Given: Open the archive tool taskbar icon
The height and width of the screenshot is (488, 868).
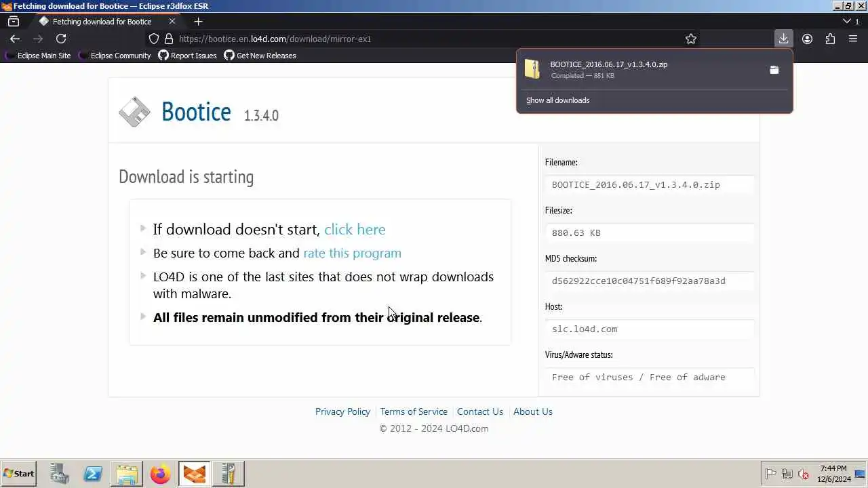Looking at the screenshot, I should tap(229, 474).
